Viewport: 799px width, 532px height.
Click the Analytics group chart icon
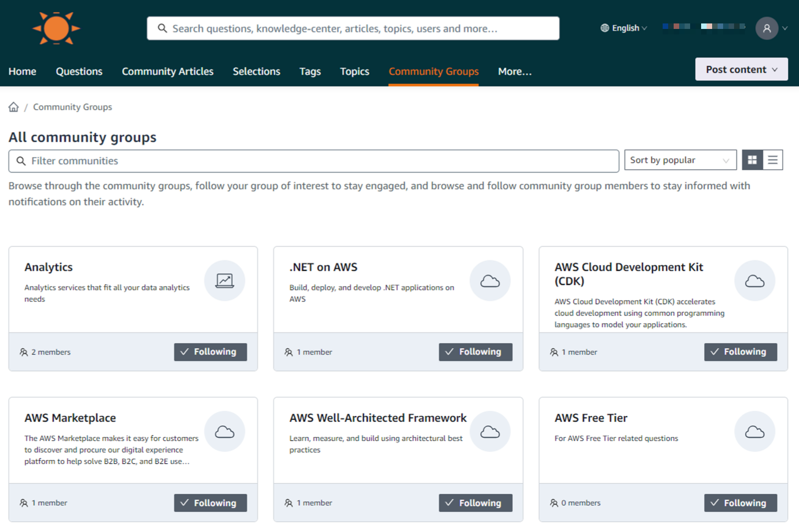[x=225, y=280]
